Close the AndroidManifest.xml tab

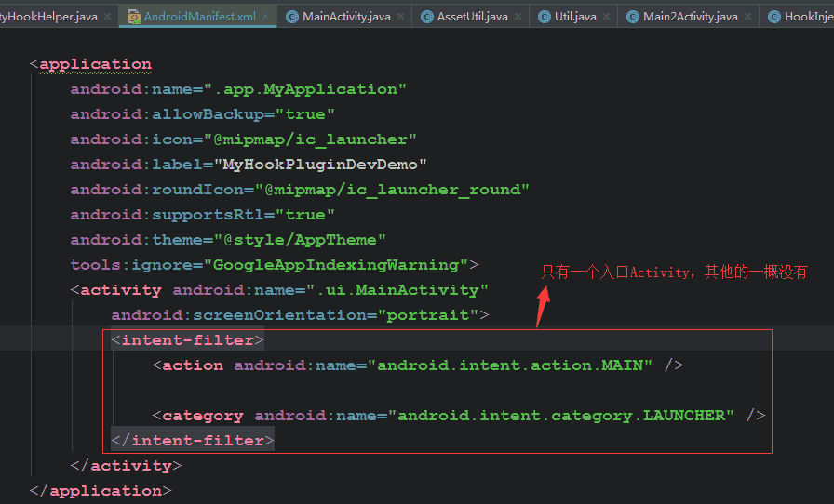pos(266,17)
